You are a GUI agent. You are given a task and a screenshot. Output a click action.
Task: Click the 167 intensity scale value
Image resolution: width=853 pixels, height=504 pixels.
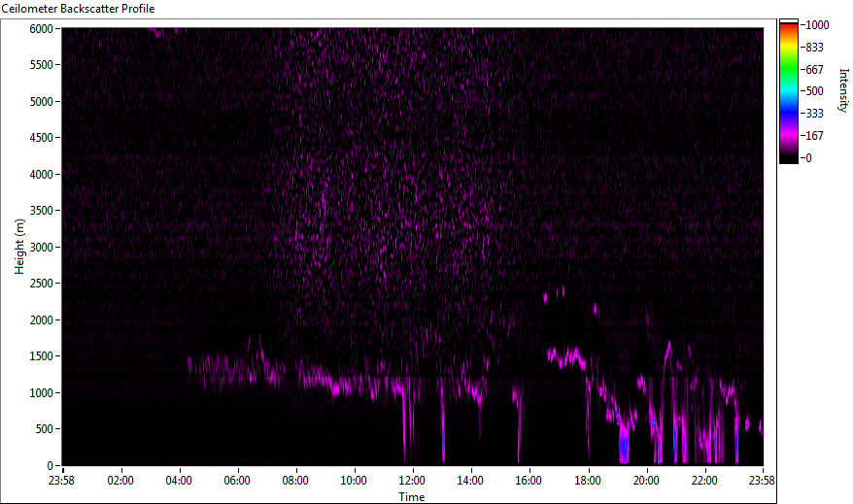click(x=815, y=135)
